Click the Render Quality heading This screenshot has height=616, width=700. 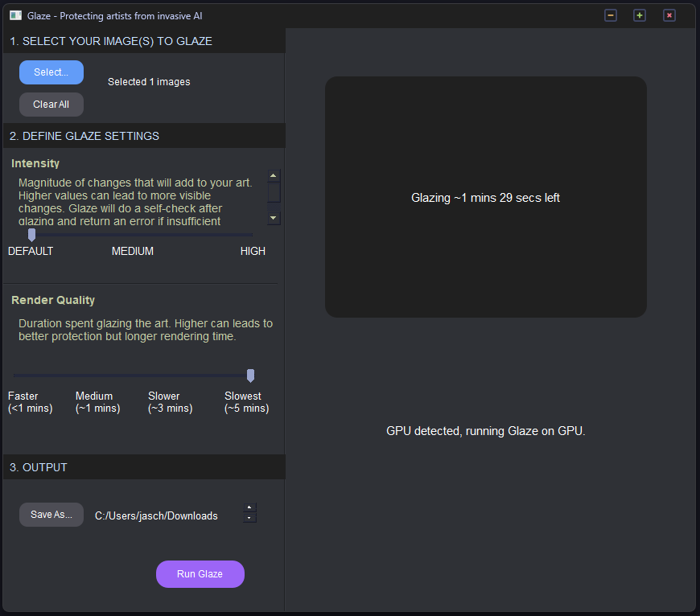pos(53,300)
